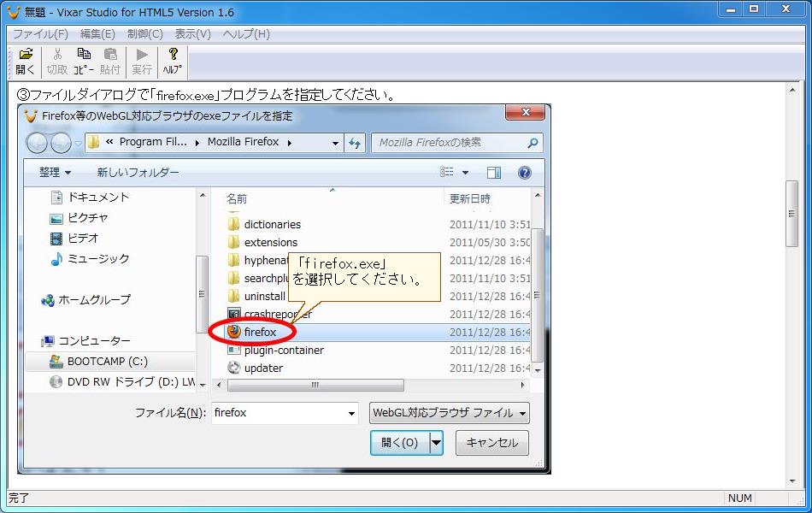Click the 貼付 (Paste) toolbar icon

pyautogui.click(x=110, y=60)
